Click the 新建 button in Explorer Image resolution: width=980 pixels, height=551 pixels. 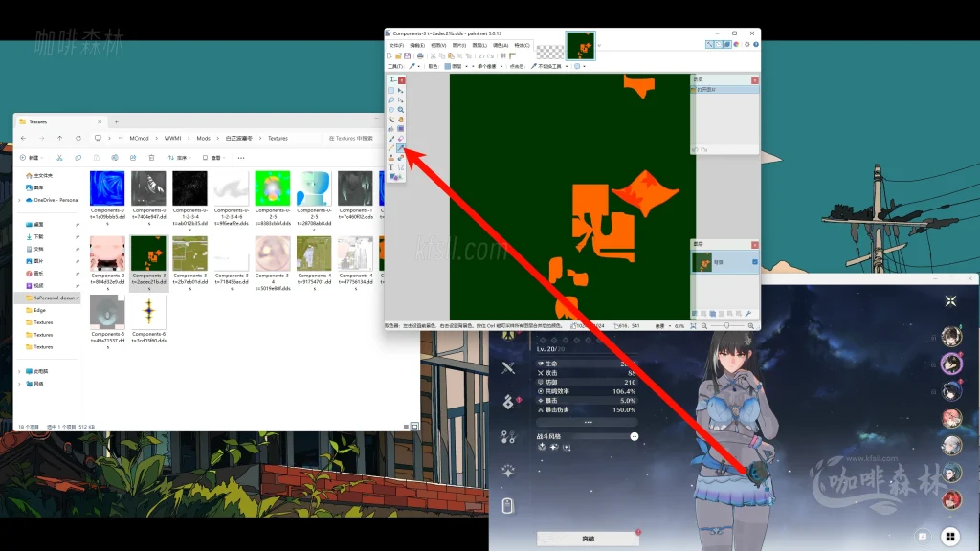[32, 158]
